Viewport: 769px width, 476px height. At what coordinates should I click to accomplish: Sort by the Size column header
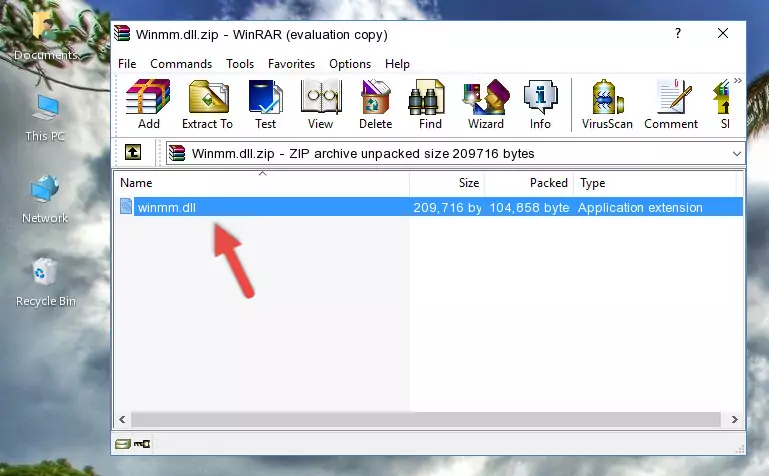click(x=447, y=183)
